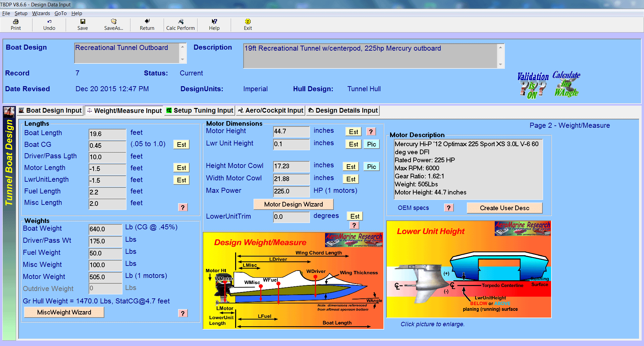The height and width of the screenshot is (346, 644).
Task: Click the Boat CG input field
Action: [107, 146]
